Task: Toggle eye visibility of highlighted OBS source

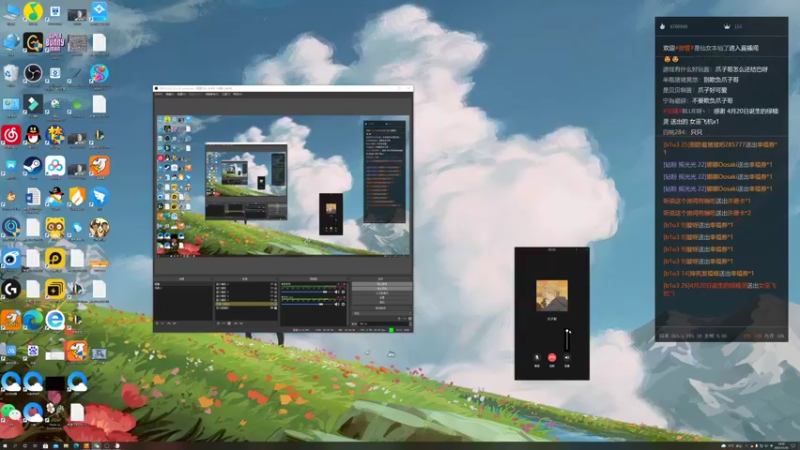Action: [x=271, y=304]
